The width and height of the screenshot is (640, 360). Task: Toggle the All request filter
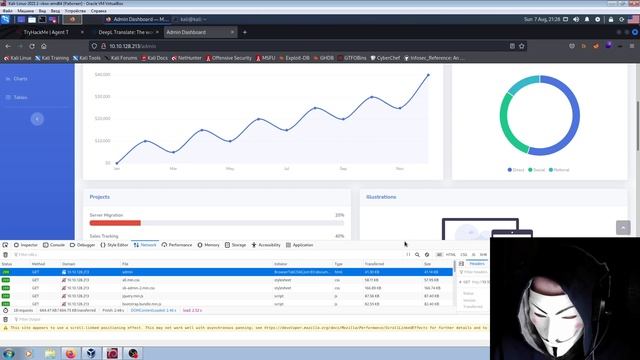(x=439, y=255)
